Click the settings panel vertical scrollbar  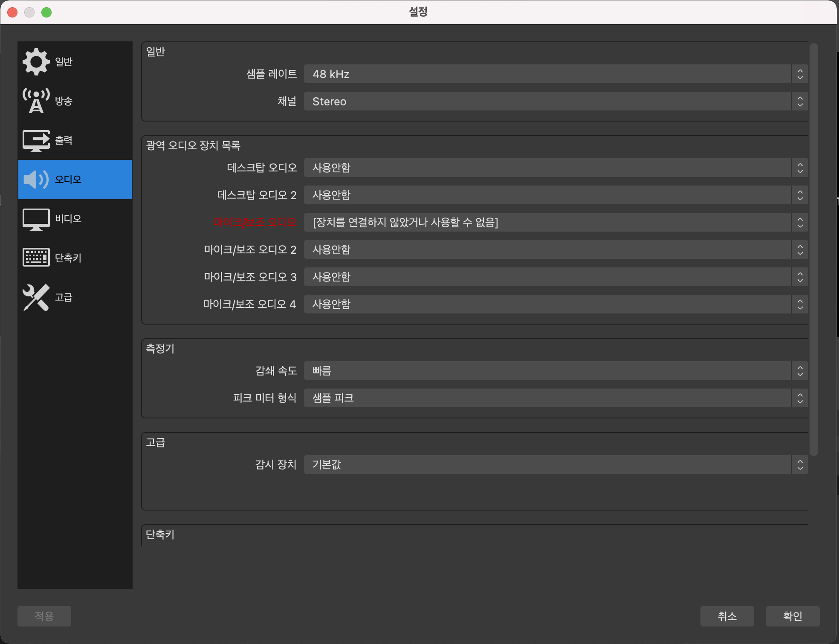click(x=813, y=249)
